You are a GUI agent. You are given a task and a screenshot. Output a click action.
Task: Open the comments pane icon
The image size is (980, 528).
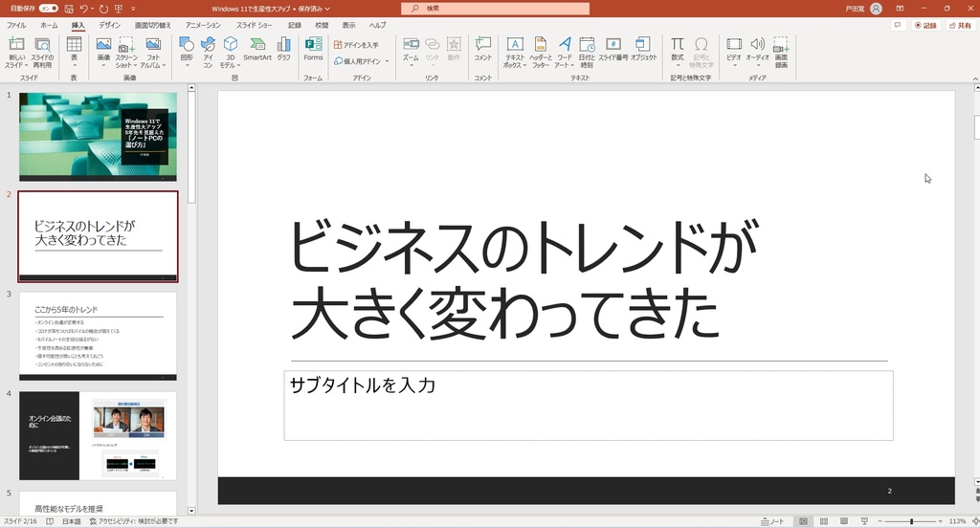(898, 25)
